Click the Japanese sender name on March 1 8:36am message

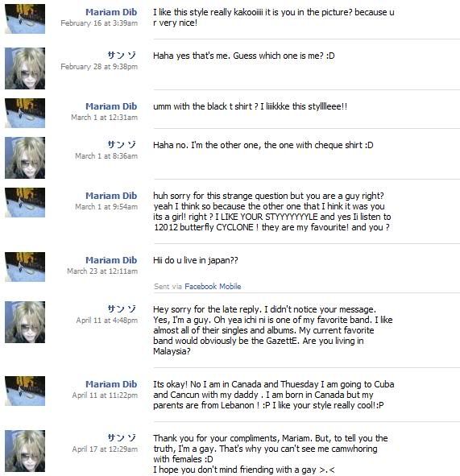[x=122, y=145]
